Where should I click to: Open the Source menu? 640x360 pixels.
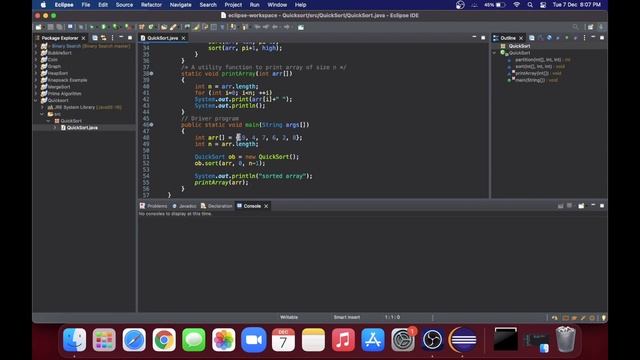[124, 5]
